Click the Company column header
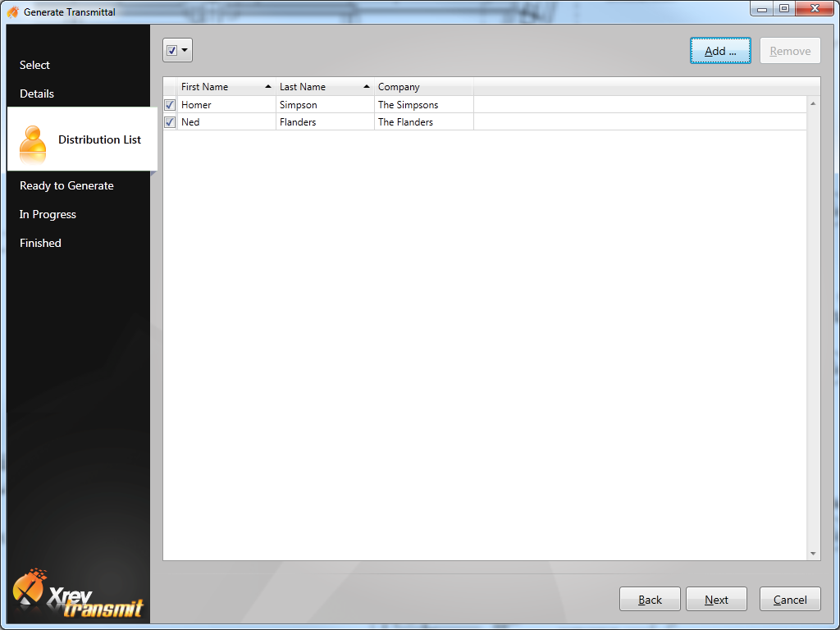Screen dimensions: 840x630 pyautogui.click(x=424, y=87)
